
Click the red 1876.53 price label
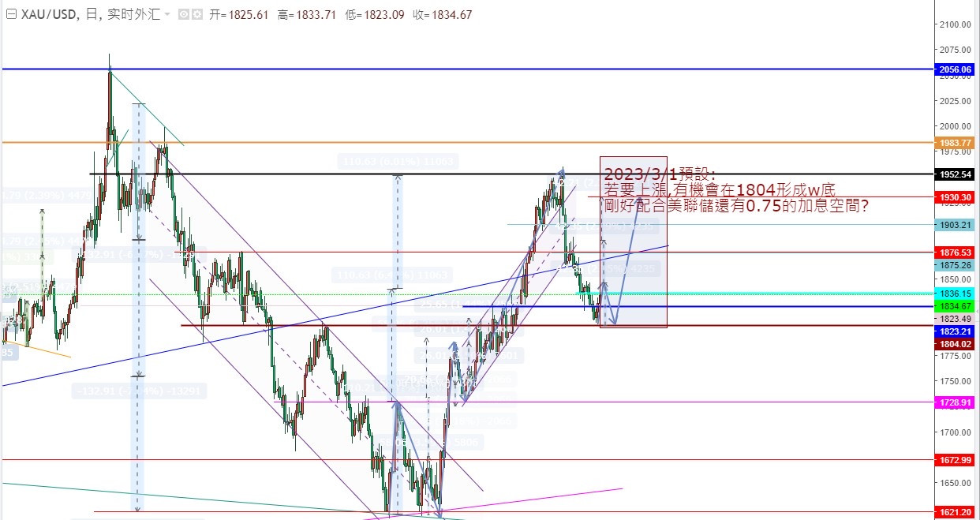(x=956, y=253)
